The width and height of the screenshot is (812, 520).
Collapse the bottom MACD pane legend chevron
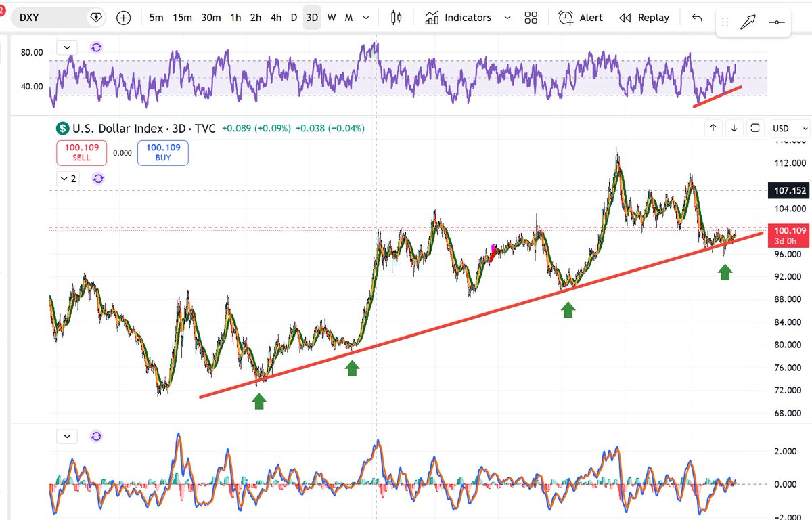point(67,437)
